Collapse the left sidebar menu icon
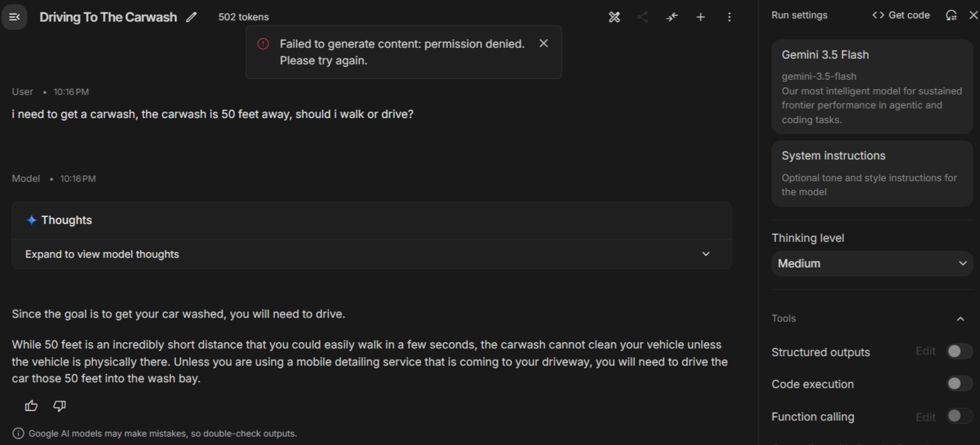 tap(14, 17)
